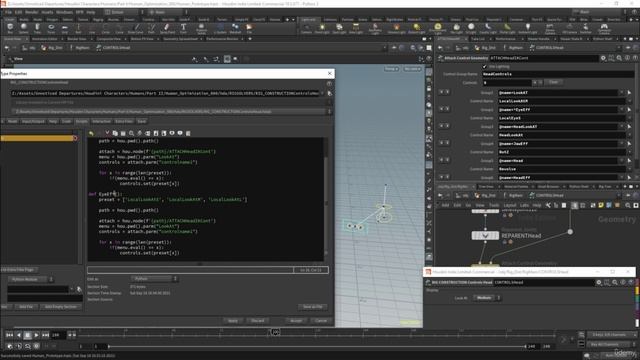Select the Draw Curve shelf tool
Viewport: 640px width, 360px height.
[136, 28]
